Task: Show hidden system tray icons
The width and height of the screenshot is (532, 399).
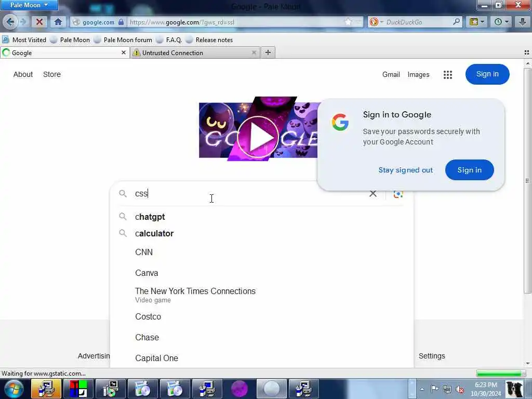Action: (x=422, y=389)
